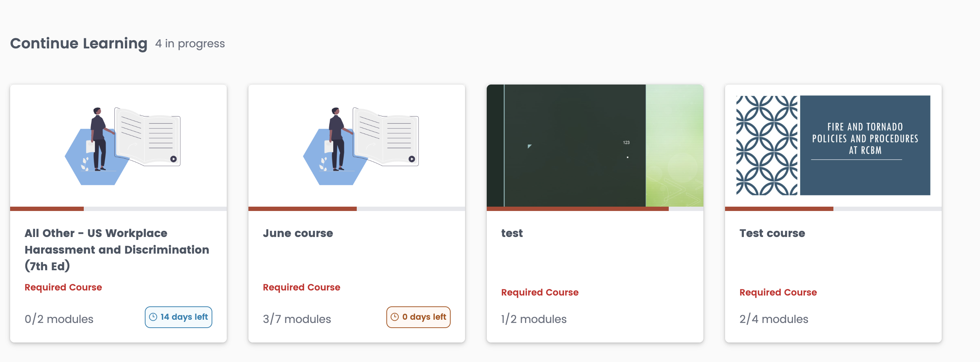Image resolution: width=980 pixels, height=362 pixels.
Task: Click the June course progress bar
Action: 356,208
